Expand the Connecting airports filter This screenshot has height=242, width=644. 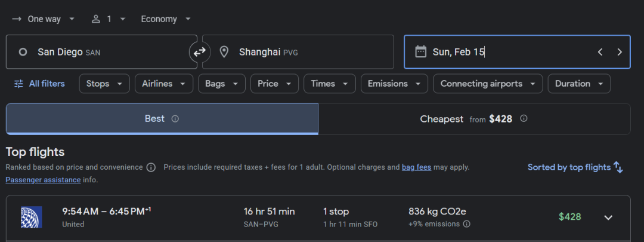tap(488, 84)
